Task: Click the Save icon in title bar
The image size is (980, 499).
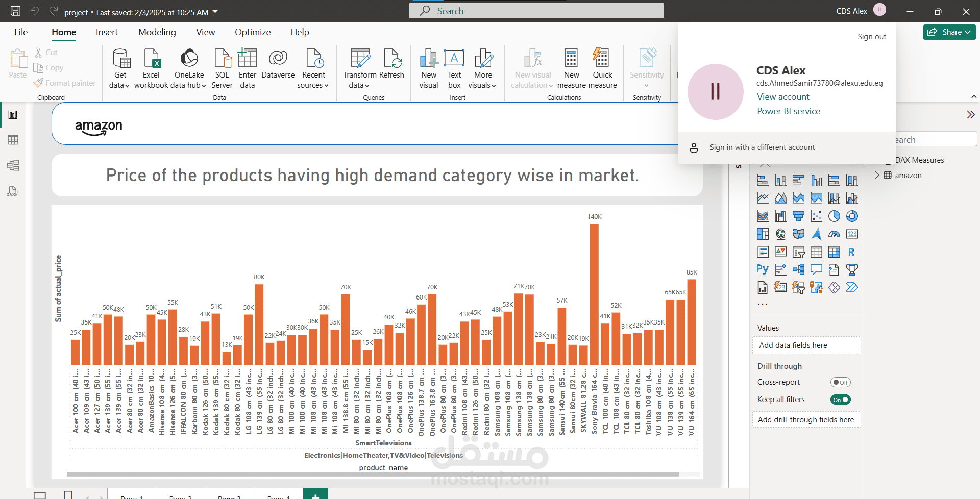Action: [15, 11]
